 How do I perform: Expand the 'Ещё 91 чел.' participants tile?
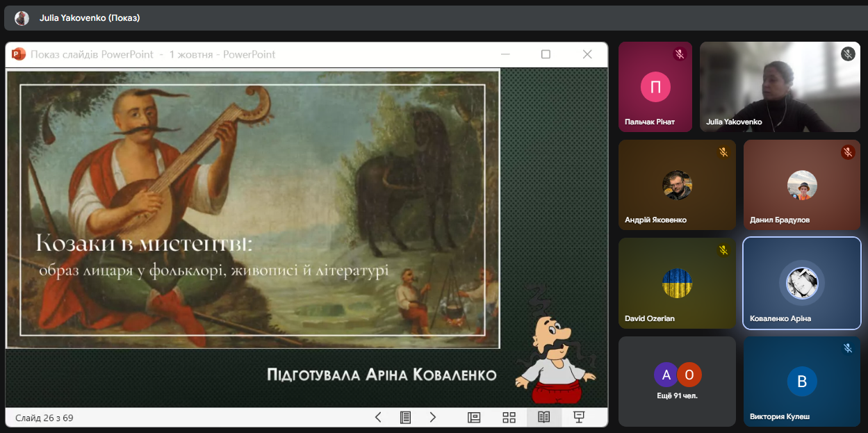point(677,381)
